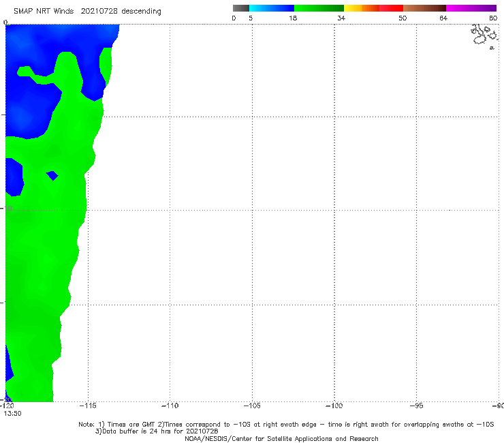Click the longitude label '-115'
Image resolution: width=504 pixels, height=443 pixels.
[x=88, y=406]
